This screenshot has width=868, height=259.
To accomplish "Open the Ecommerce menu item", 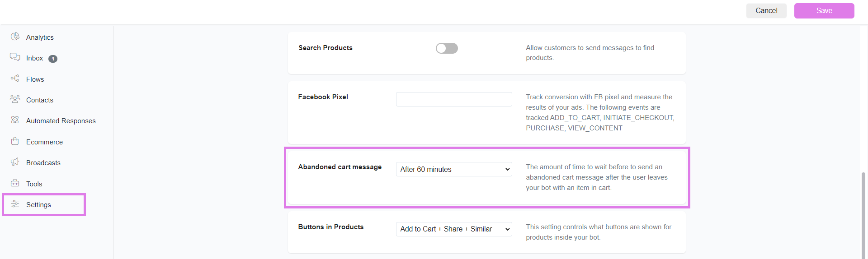I will (x=44, y=142).
